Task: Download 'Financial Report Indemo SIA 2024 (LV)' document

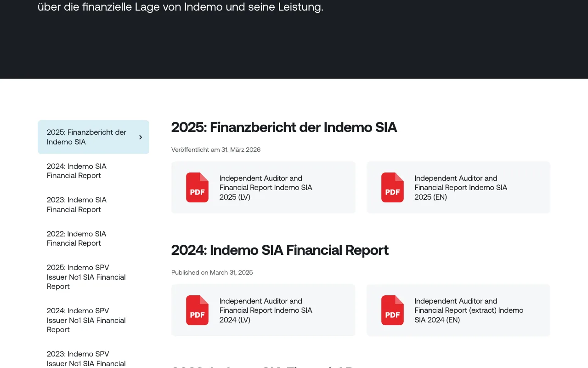Action: (263, 310)
